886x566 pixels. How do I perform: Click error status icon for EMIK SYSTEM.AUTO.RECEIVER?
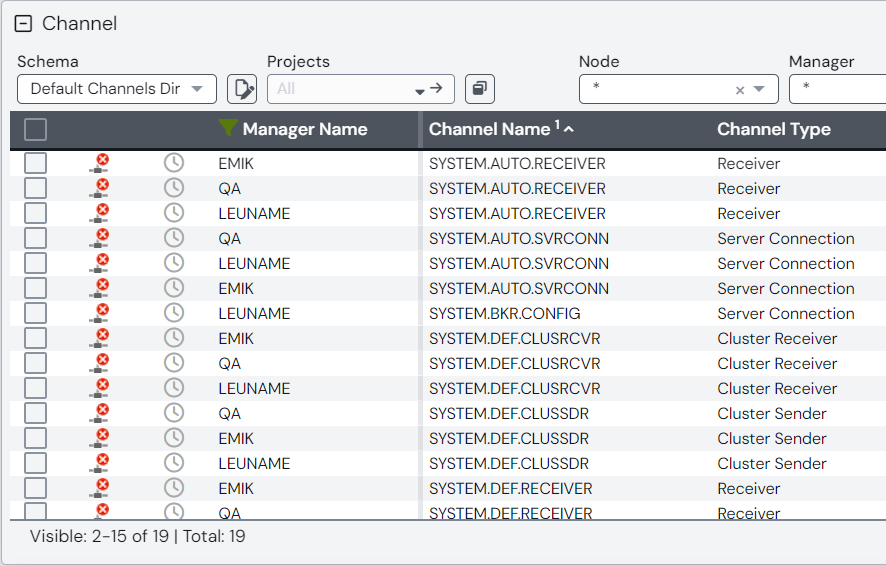99,163
